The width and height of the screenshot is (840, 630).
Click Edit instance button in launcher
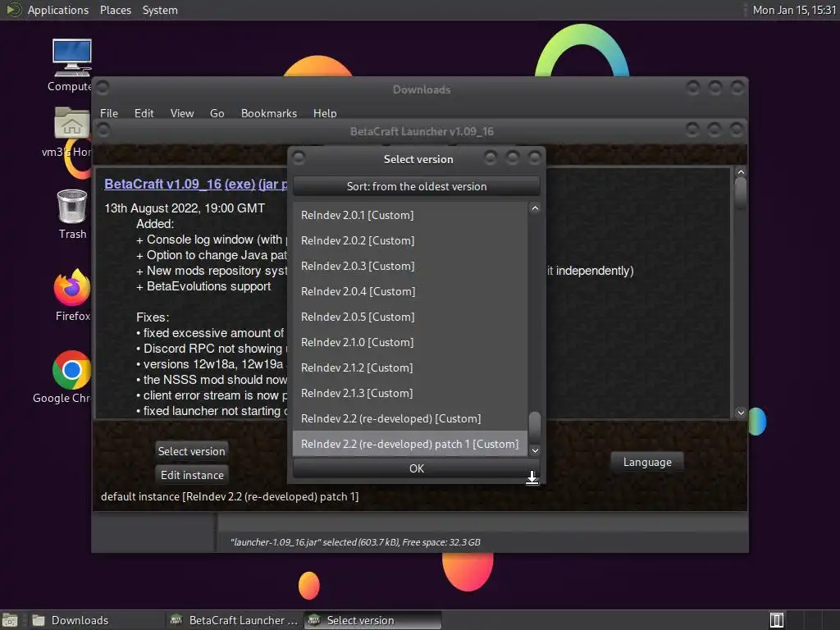(192, 475)
